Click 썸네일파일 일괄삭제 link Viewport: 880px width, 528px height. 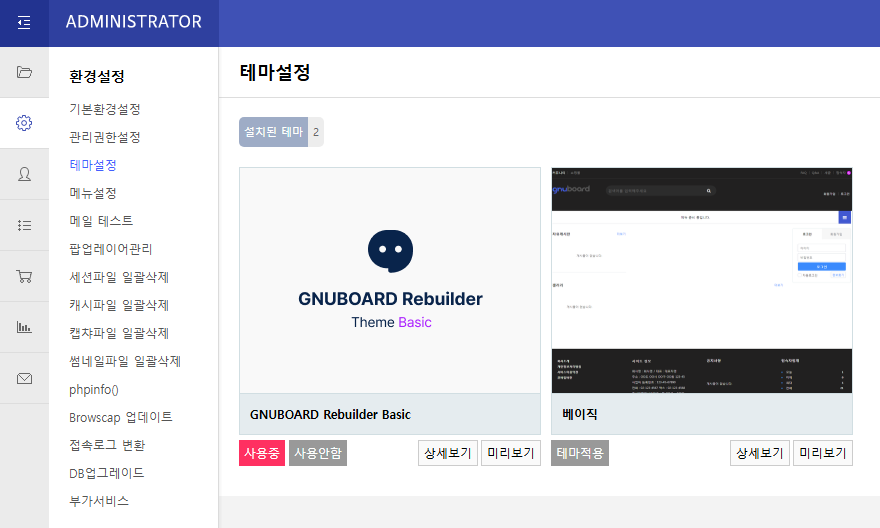(125, 361)
